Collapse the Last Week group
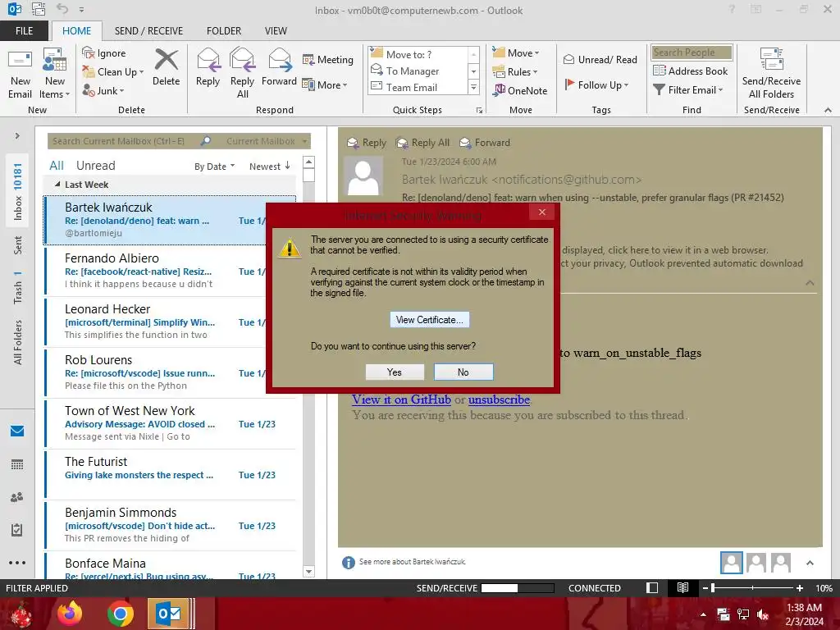 (x=57, y=185)
